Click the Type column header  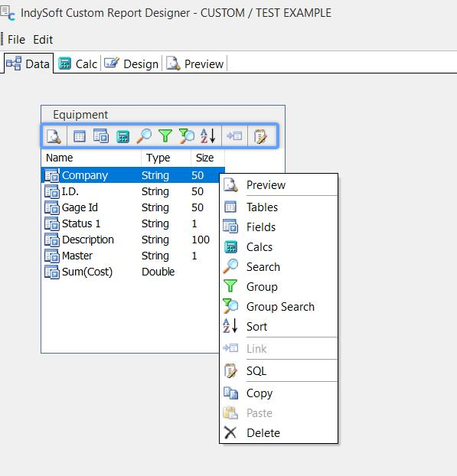[166, 158]
